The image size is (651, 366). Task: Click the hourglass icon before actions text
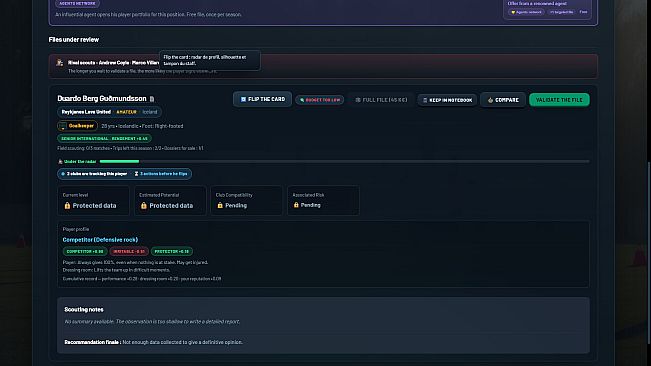tap(136, 174)
